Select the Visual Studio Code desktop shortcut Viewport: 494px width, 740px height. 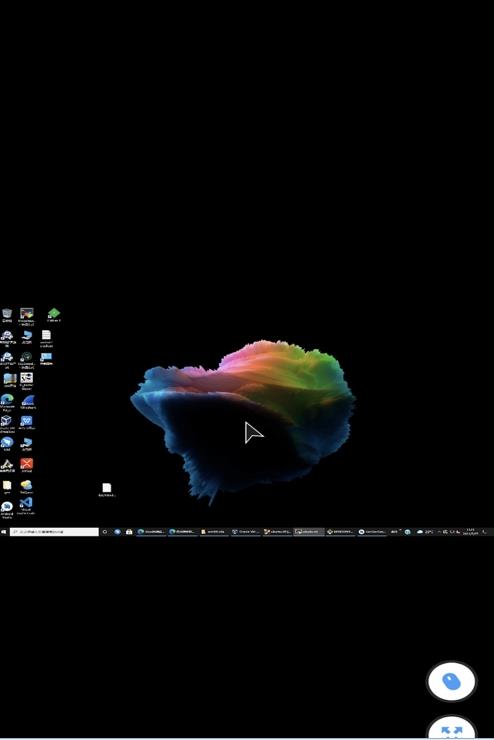[26, 506]
